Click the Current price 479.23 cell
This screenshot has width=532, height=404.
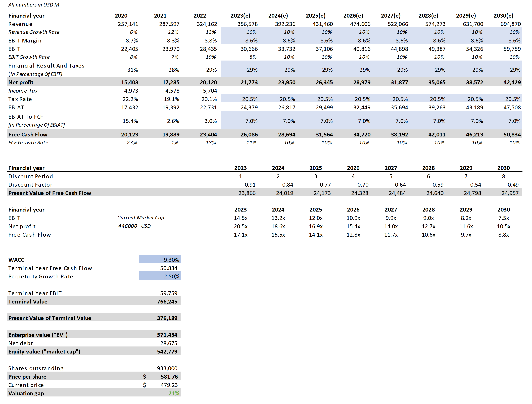pyautogui.click(x=169, y=385)
